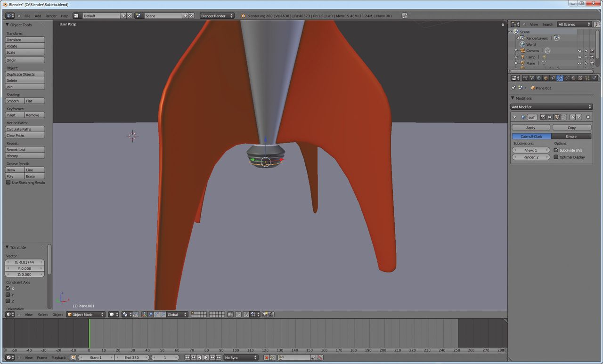Disable the Subdivide UVs checkbox
Screen dimensions: 603x364
pos(556,150)
